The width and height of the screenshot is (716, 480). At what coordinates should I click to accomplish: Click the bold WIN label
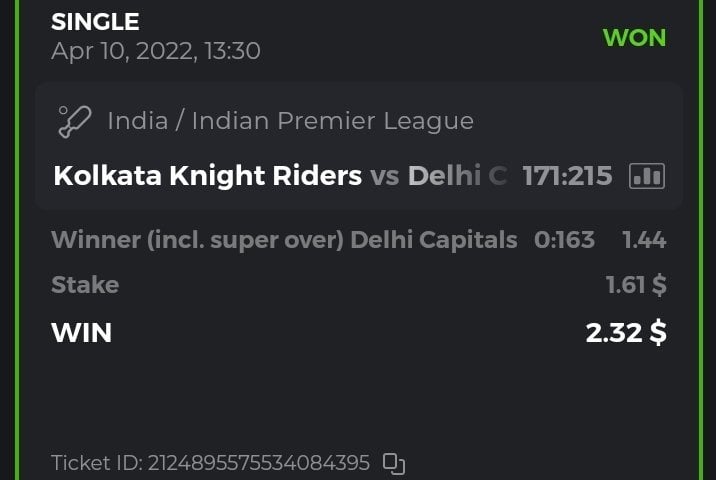click(81, 332)
